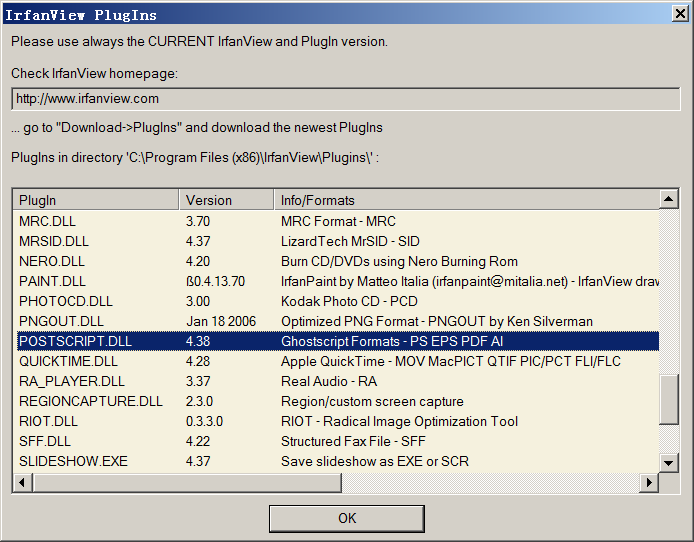Screen dimensions: 694x542
Task: Click 'RIOT - Radical Image Optimization Tool'
Action: click(x=399, y=421)
